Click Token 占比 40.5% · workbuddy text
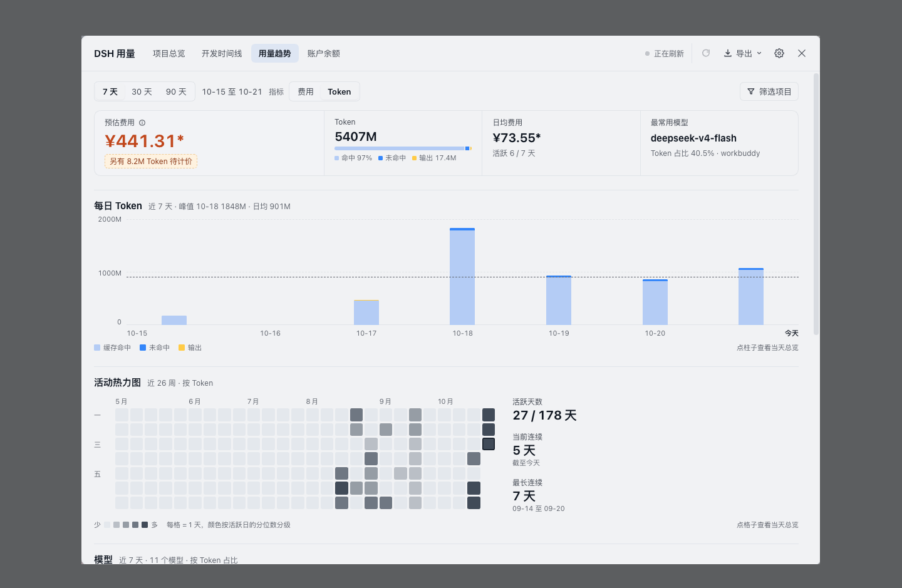The height and width of the screenshot is (588, 902). coord(705,153)
